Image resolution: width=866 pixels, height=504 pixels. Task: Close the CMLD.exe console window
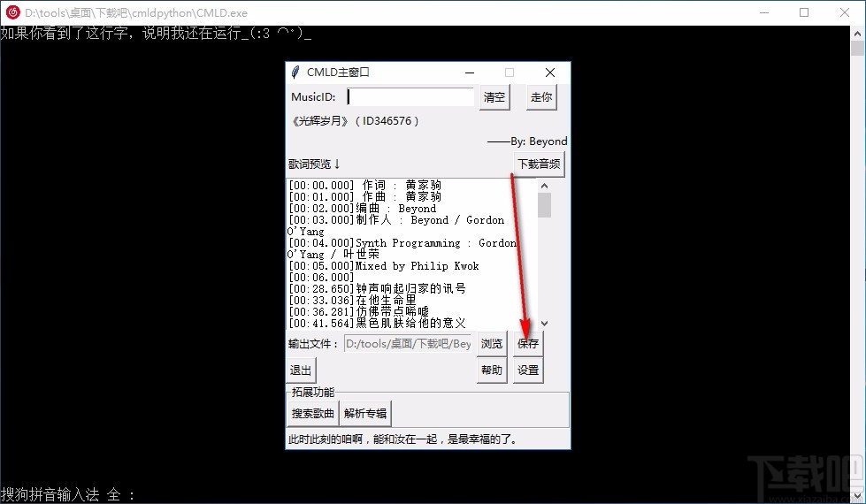[845, 12]
